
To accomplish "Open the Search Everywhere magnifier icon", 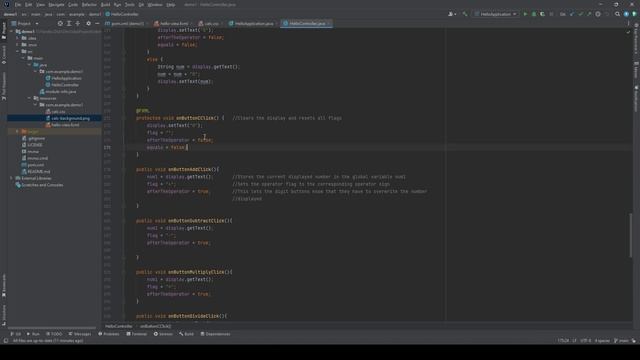I will point(617,14).
